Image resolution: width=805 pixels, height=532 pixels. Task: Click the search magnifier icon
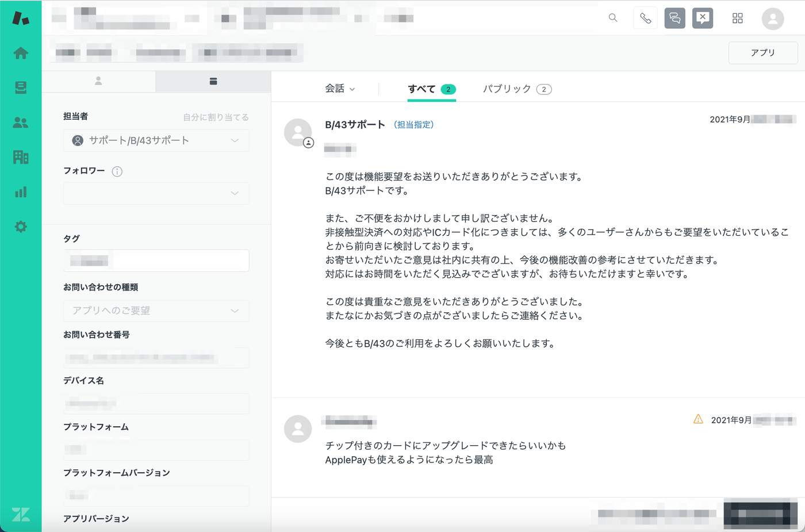[613, 18]
